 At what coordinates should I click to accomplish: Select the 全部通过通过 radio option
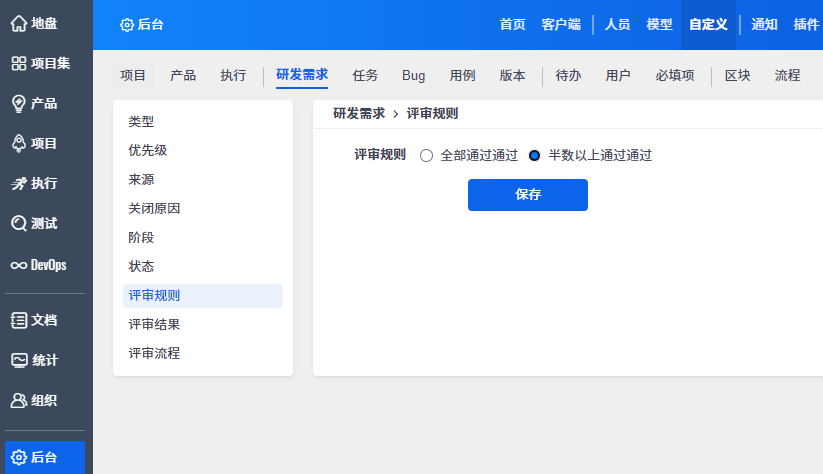(x=427, y=156)
